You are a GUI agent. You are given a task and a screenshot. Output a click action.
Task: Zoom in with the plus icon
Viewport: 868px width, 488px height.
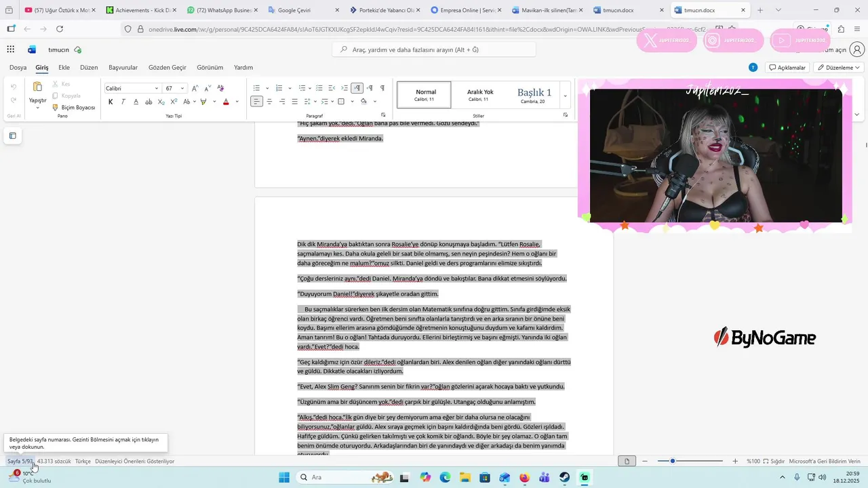pos(735,461)
